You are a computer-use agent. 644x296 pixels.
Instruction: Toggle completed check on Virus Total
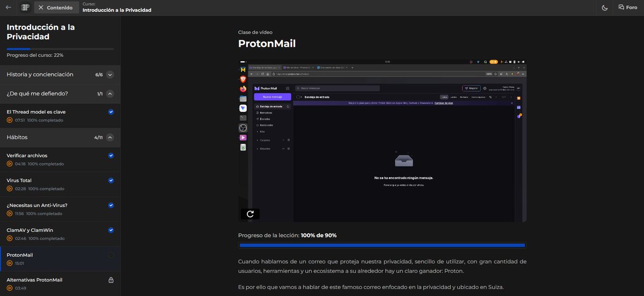pos(111,180)
